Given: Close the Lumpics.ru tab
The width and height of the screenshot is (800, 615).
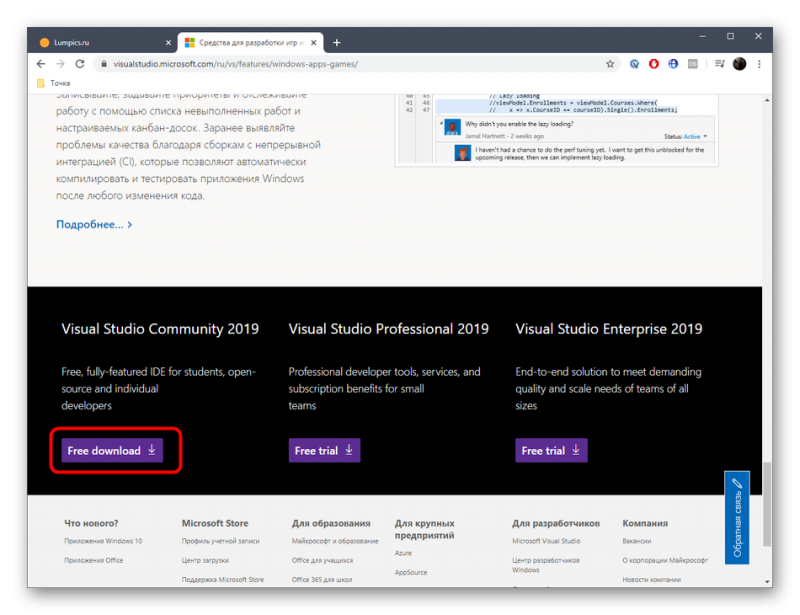Looking at the screenshot, I should pos(168,43).
